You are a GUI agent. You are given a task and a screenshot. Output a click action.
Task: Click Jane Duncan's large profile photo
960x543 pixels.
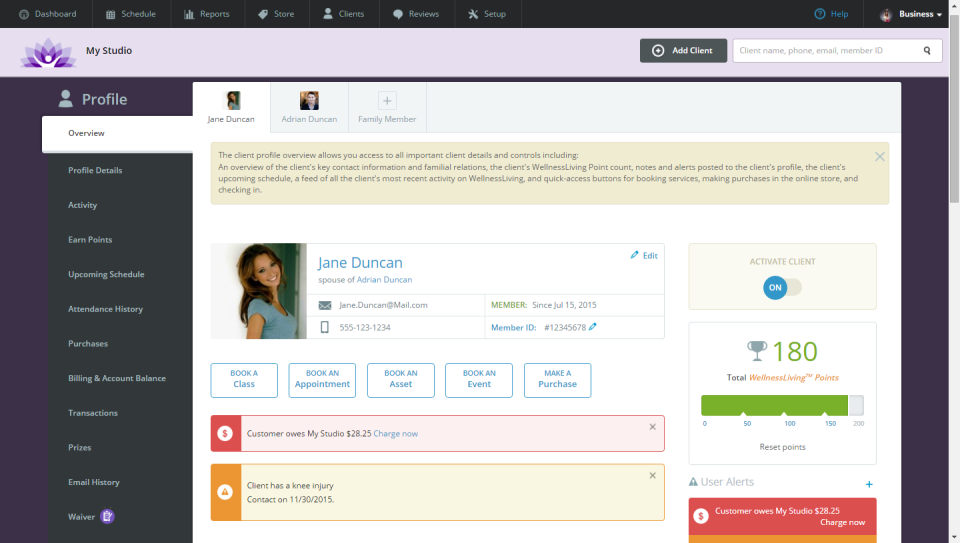[x=258, y=291]
